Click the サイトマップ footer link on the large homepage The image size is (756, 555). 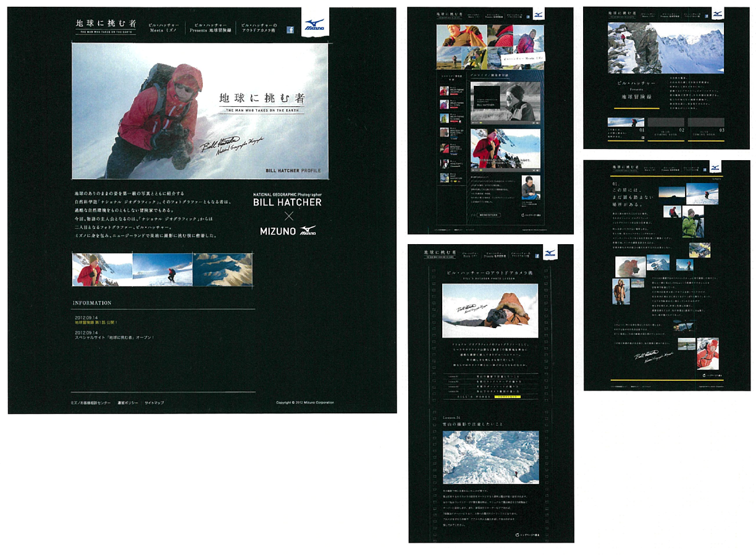(x=154, y=402)
